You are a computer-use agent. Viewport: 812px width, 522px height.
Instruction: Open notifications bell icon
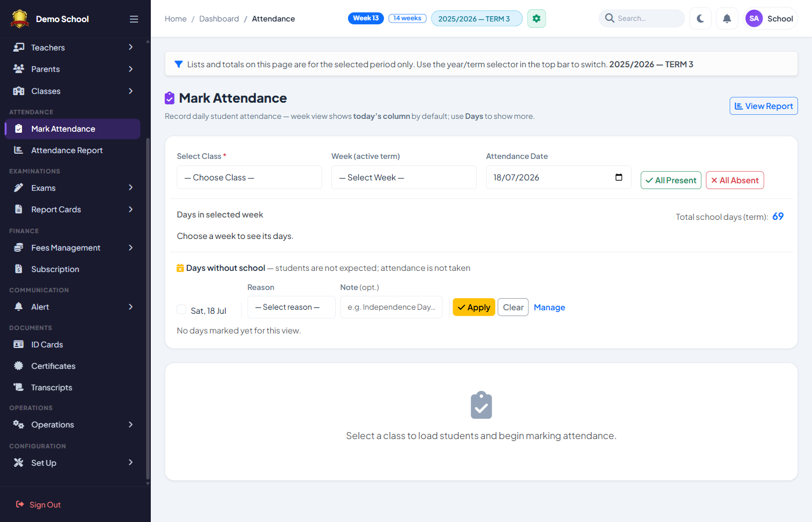pos(727,19)
